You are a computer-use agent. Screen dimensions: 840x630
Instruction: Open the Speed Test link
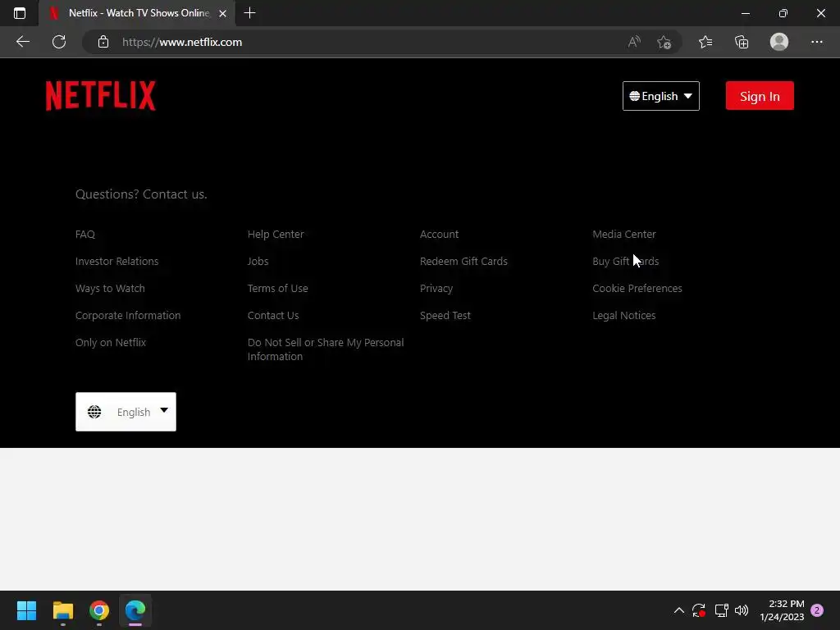pos(445,315)
